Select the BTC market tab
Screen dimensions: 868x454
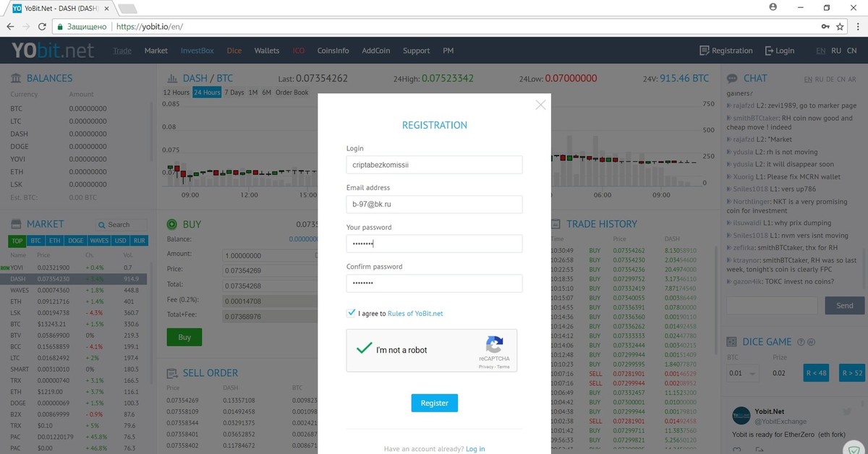pos(35,241)
